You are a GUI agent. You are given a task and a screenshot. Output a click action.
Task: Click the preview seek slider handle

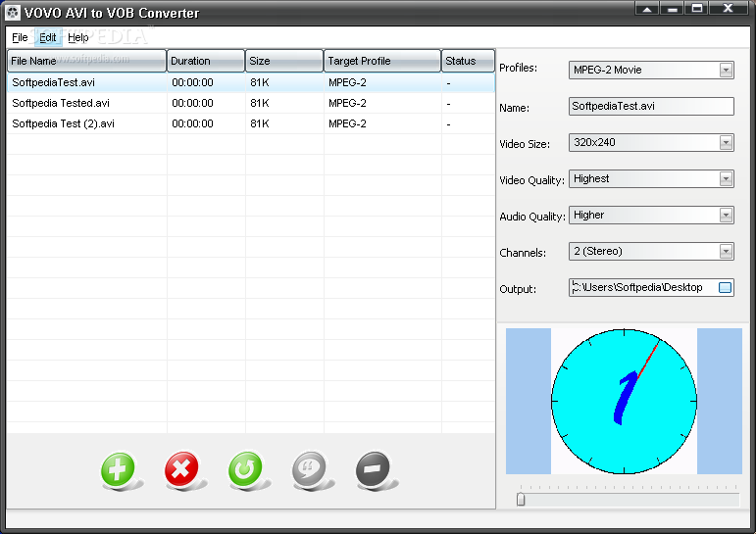(521, 500)
